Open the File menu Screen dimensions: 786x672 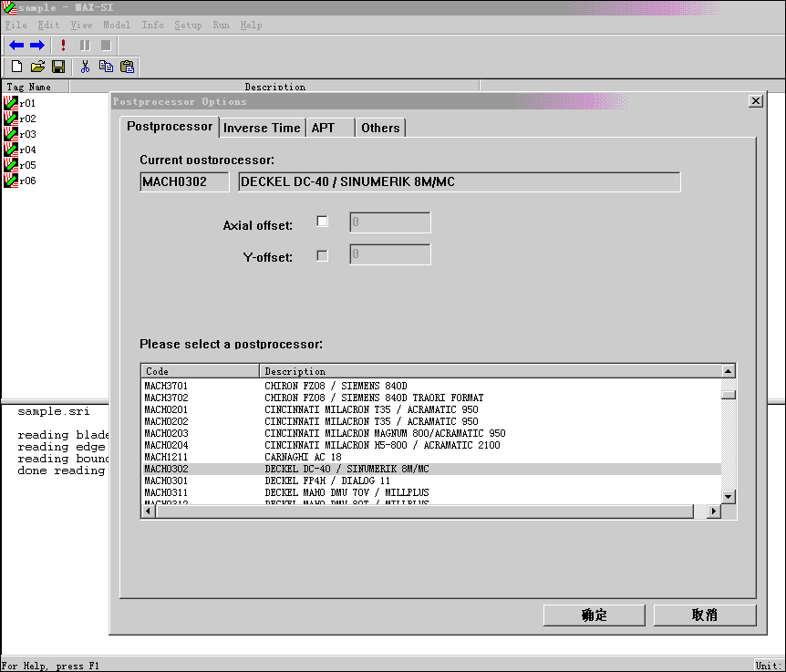click(16, 25)
